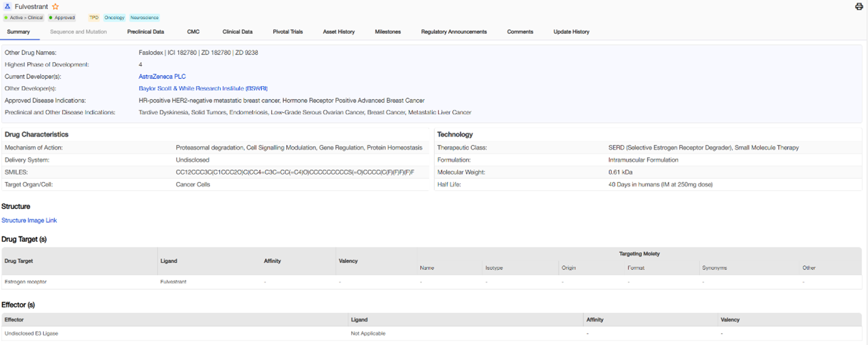Click the Sequence and Mutation tab
868x345 pixels.
tap(78, 32)
